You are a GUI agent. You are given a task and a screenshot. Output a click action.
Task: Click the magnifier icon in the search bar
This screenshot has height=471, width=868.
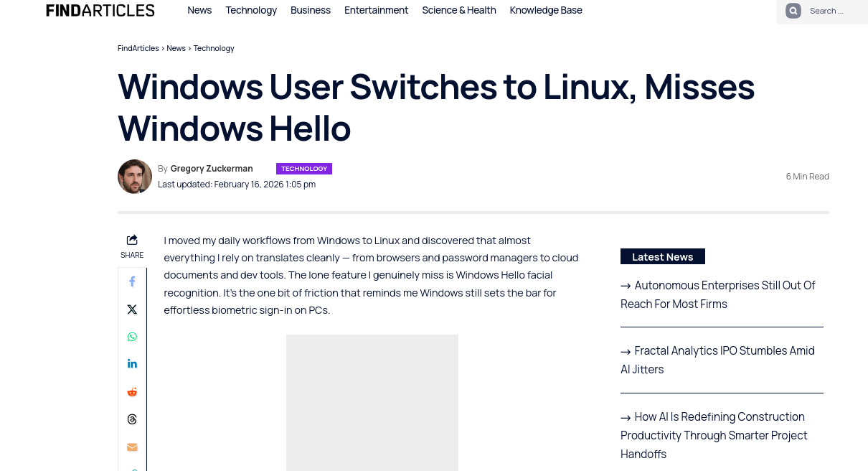[793, 11]
